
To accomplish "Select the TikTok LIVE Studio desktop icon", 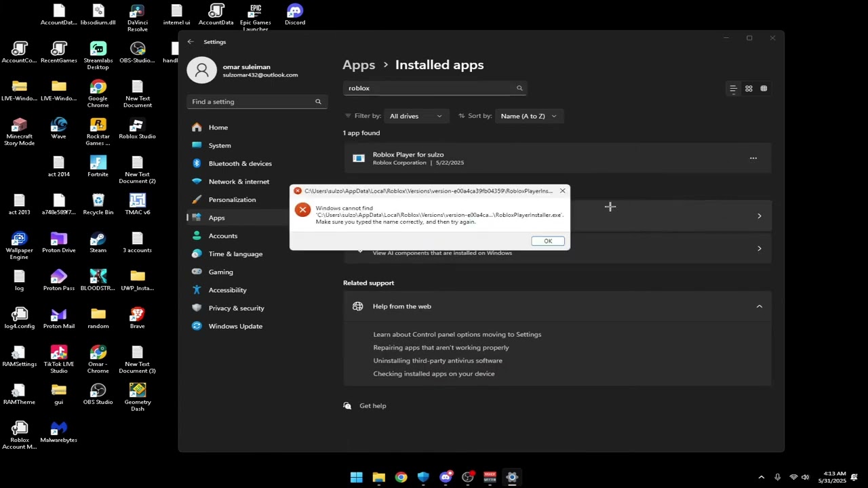I will pos(59,359).
